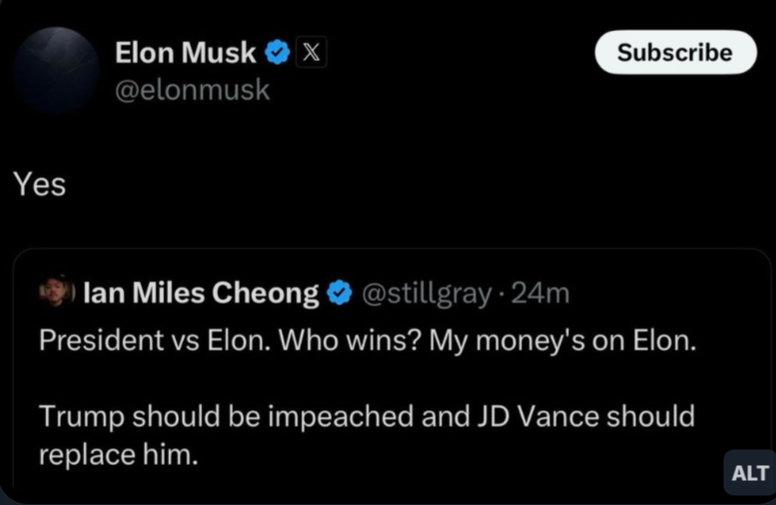
Task: Click the Elon Musk display name
Action: 185,52
